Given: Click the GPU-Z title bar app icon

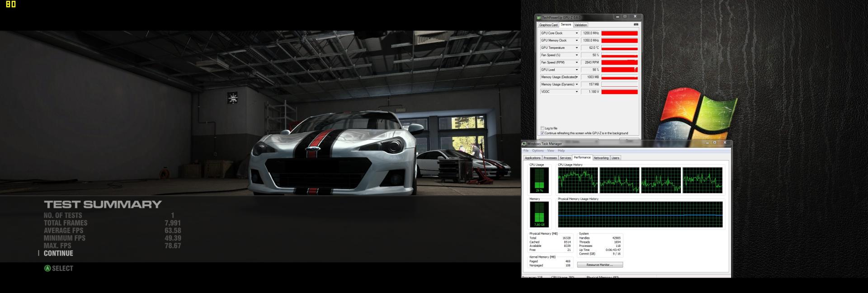Looking at the screenshot, I should [539, 18].
